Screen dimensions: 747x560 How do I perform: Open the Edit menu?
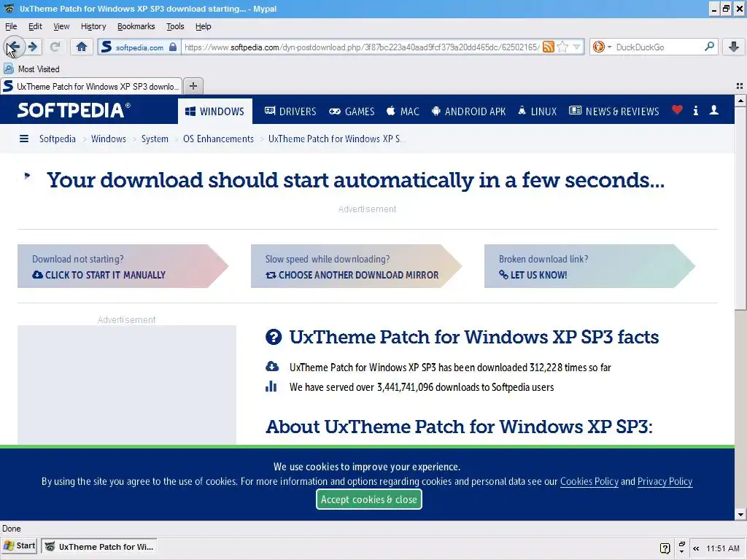coord(35,26)
